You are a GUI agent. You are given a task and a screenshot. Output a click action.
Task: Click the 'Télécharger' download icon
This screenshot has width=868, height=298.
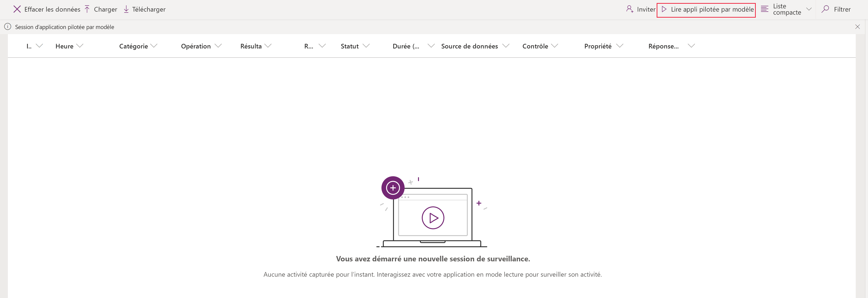pos(128,9)
